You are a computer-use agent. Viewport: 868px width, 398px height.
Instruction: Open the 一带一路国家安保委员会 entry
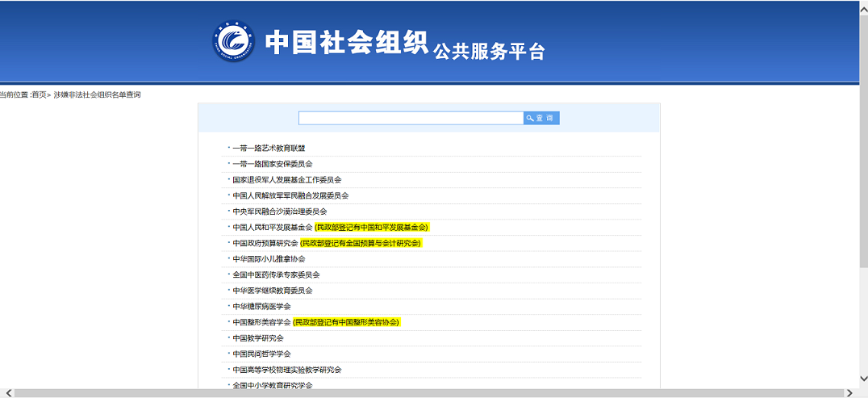point(272,164)
